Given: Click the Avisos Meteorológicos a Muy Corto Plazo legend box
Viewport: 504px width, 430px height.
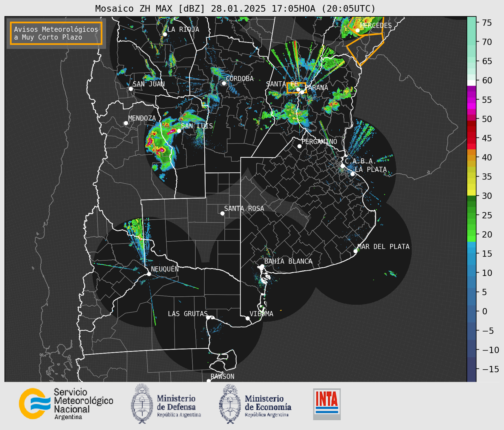Looking at the screenshot, I should click(x=56, y=33).
